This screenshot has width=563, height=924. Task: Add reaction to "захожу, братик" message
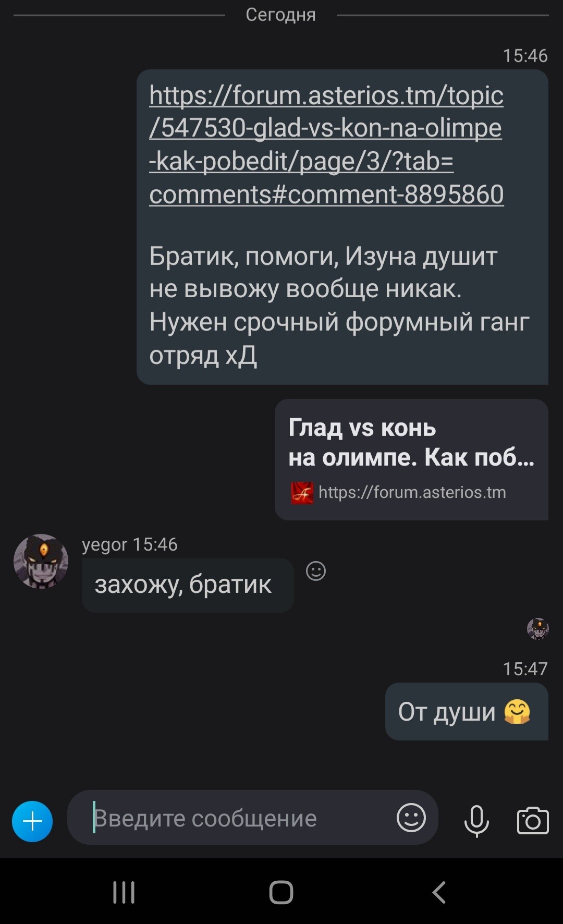click(x=316, y=571)
